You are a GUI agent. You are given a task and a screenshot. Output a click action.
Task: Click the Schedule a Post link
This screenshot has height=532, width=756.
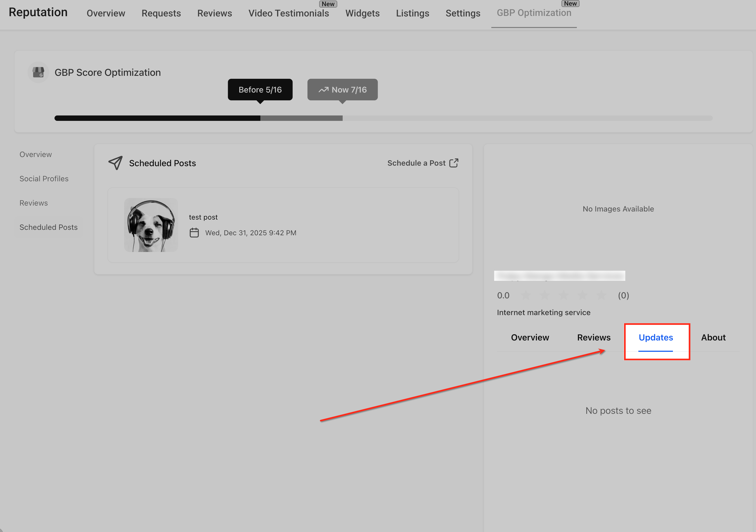click(416, 163)
